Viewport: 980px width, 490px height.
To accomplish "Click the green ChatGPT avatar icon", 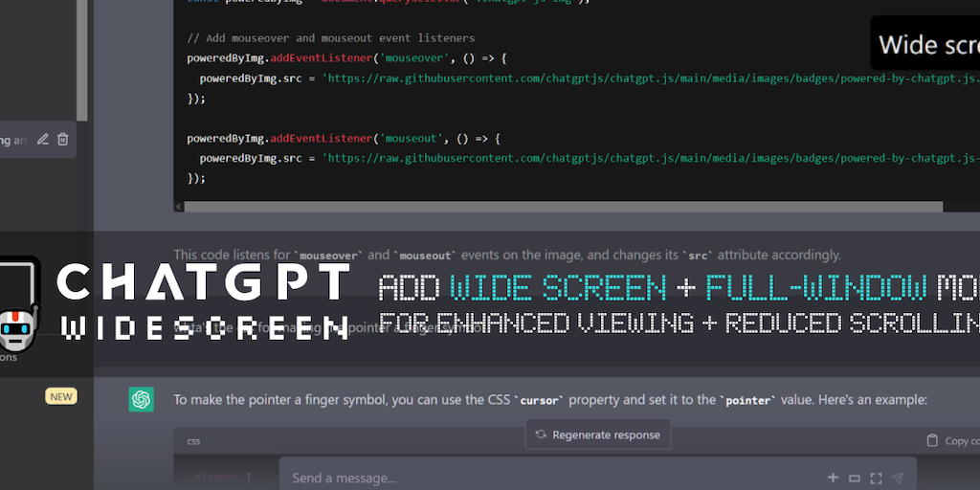I will (x=142, y=399).
